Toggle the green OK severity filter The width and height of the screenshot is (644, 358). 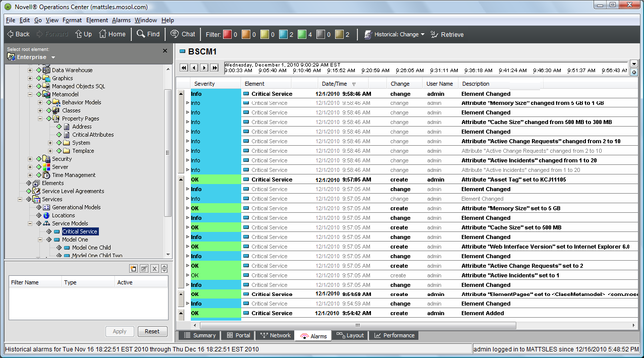point(302,34)
